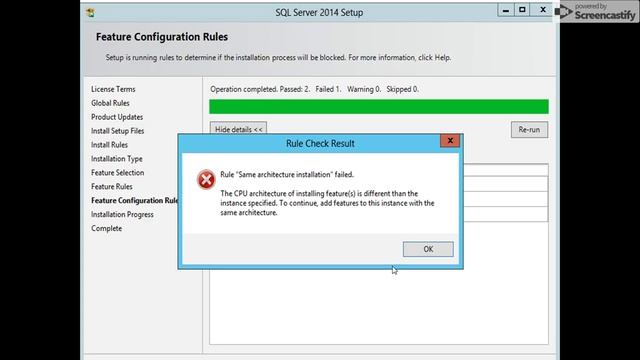Close the SQL Server 2014 Setup window
640x360 pixels.
(x=542, y=10)
